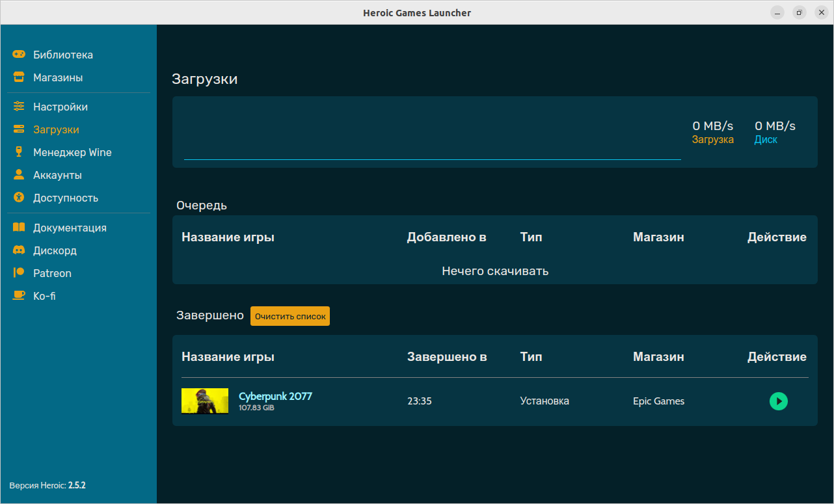The height and width of the screenshot is (504, 834).
Task: Click the Documentation book icon
Action: tap(19, 228)
